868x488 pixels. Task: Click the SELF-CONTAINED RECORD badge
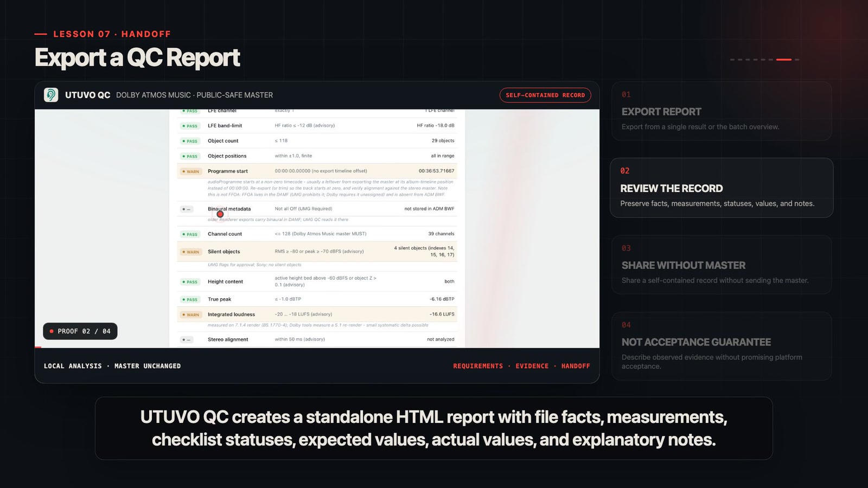545,95
